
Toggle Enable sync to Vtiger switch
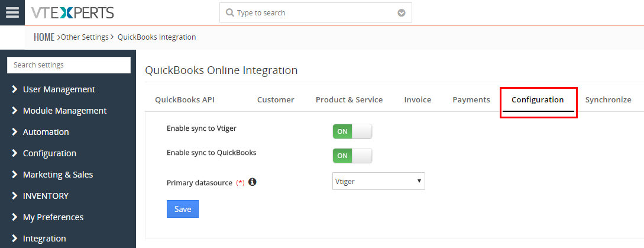[352, 131]
